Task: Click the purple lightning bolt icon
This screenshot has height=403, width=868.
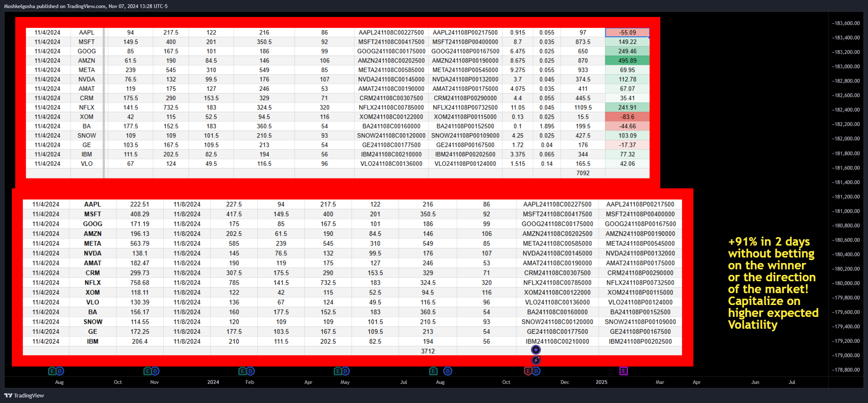Action: (536, 360)
